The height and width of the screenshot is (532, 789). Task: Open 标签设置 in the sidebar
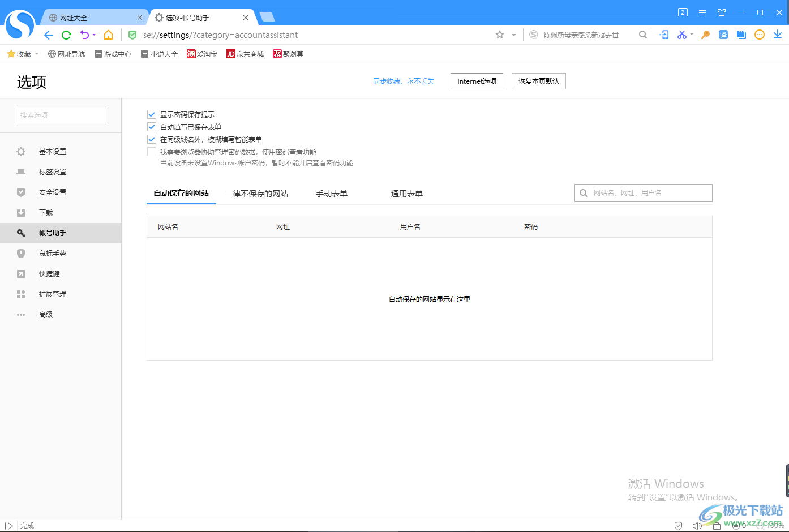pyautogui.click(x=61, y=172)
